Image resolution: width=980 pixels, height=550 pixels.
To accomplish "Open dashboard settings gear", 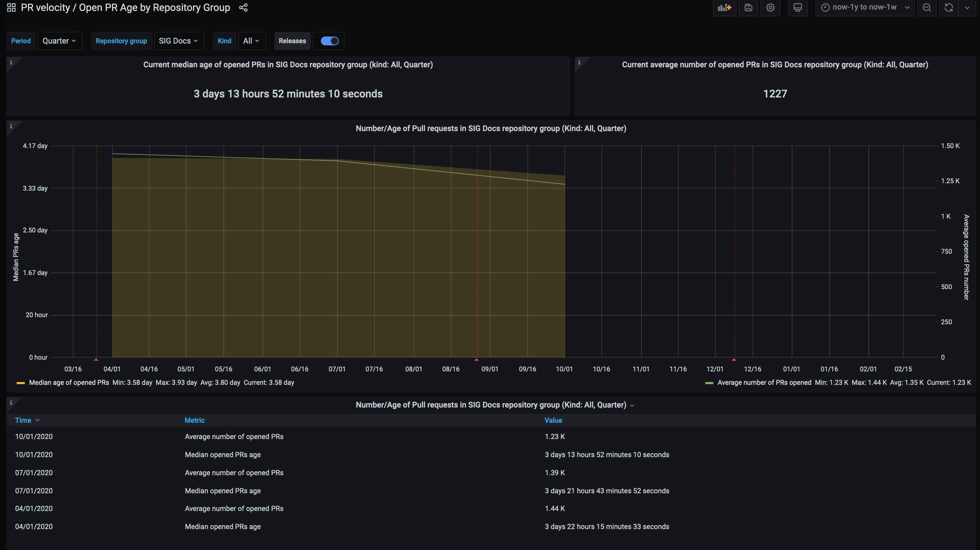I will (x=770, y=7).
